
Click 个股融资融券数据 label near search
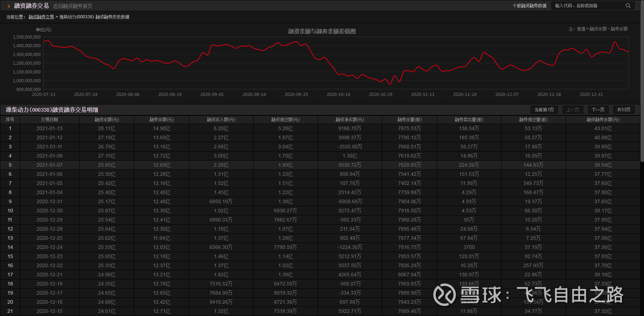[530, 6]
